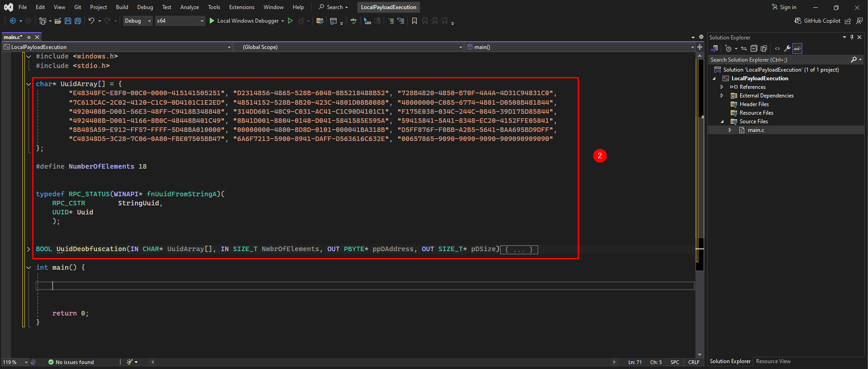
Task: Toggle the pin on the main.c tab
Action: (29, 37)
